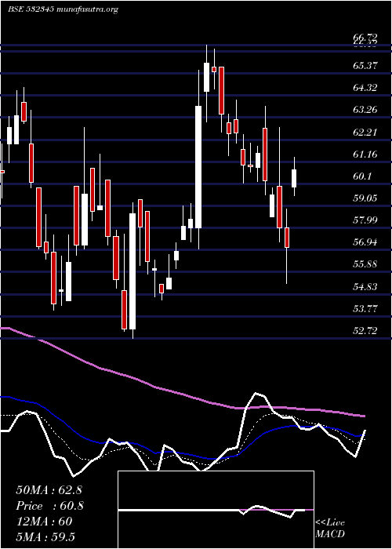The width and height of the screenshot is (392, 549).
Task: Click the last white candlestick on the right
Action: click(294, 178)
